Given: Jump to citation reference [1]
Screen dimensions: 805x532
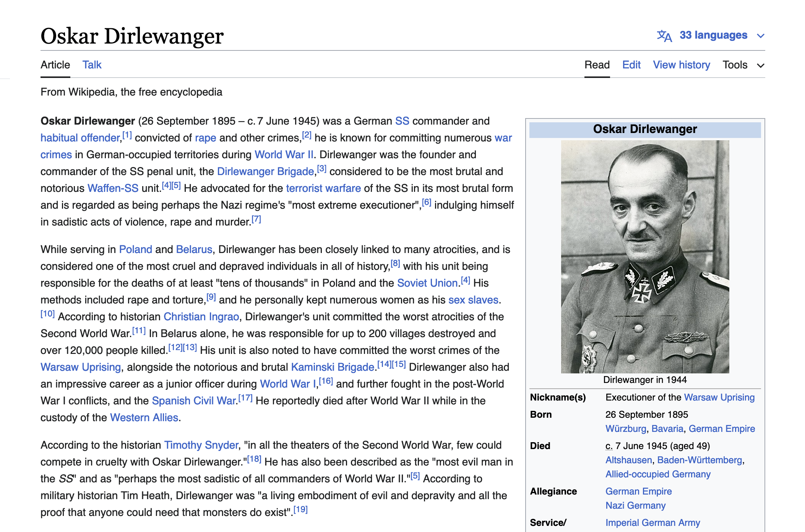Looking at the screenshot, I should 127,135.
